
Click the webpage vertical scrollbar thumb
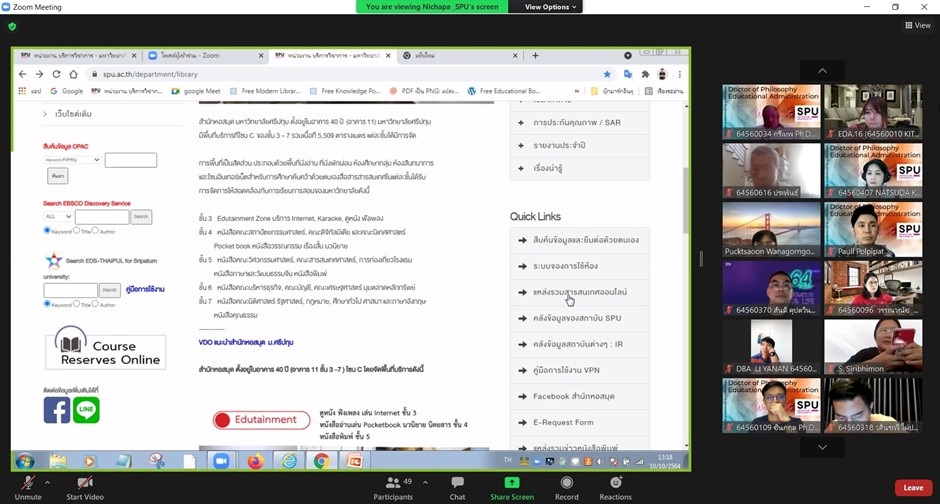(686, 200)
